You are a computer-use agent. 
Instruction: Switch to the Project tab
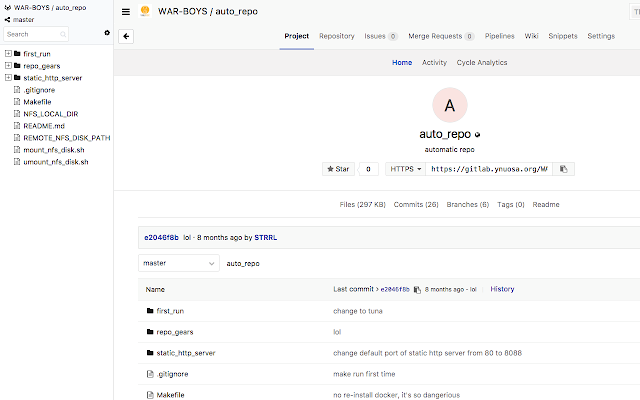[x=297, y=36]
